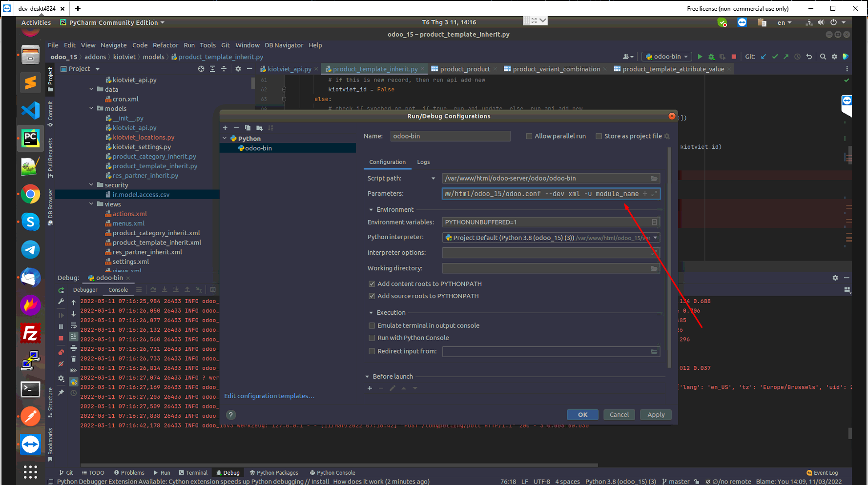
Task: Enable Store as project file
Action: tap(599, 136)
